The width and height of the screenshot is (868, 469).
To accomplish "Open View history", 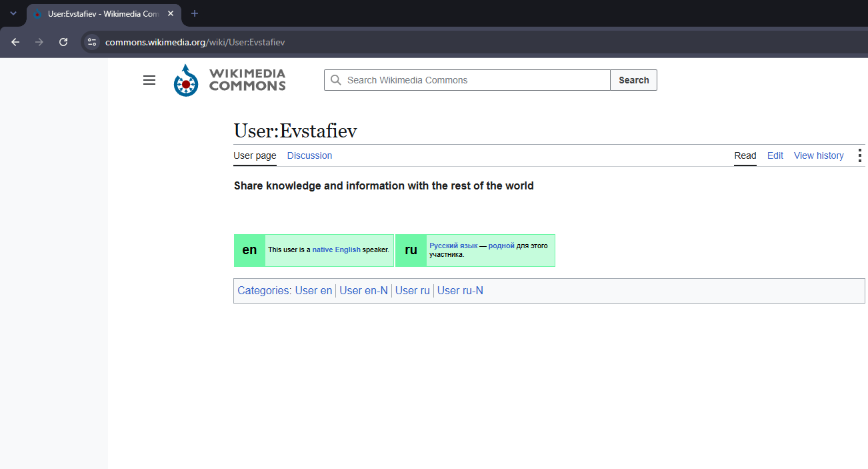I will [819, 155].
